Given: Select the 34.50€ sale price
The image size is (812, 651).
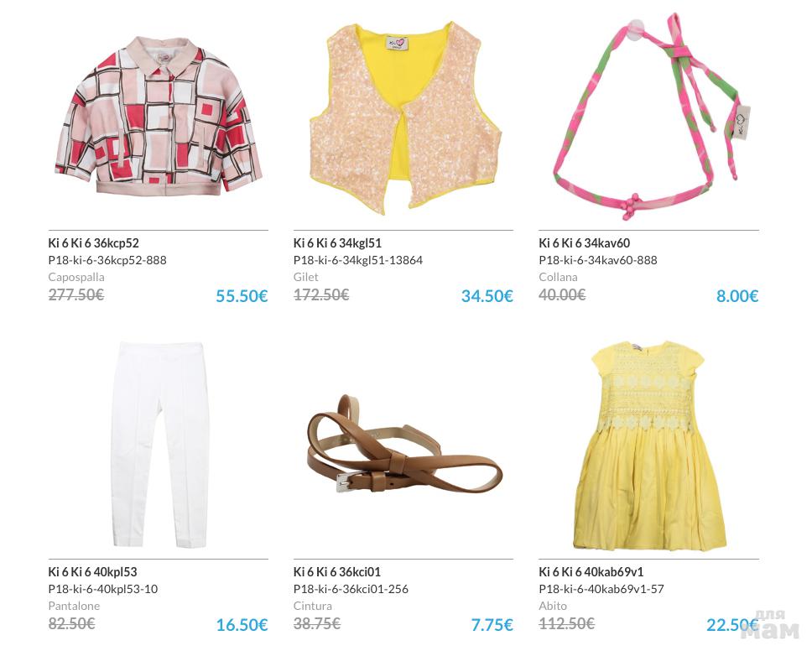Looking at the screenshot, I should pos(487,296).
